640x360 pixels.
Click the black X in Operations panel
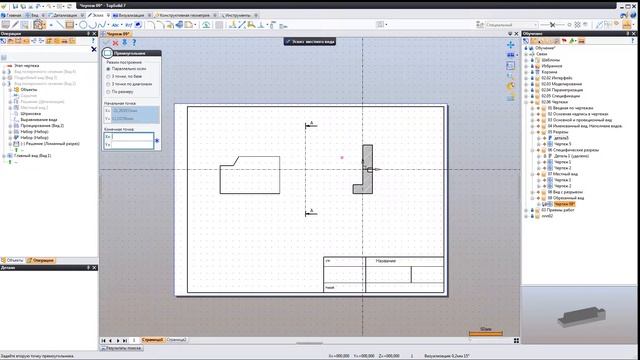pos(94,49)
